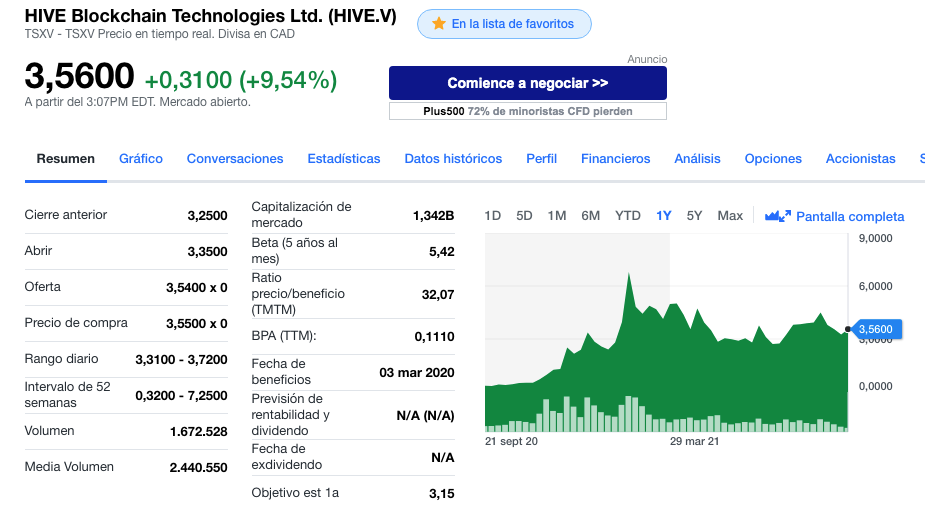Click the 'Fecha de exdividendo' label

(287, 457)
